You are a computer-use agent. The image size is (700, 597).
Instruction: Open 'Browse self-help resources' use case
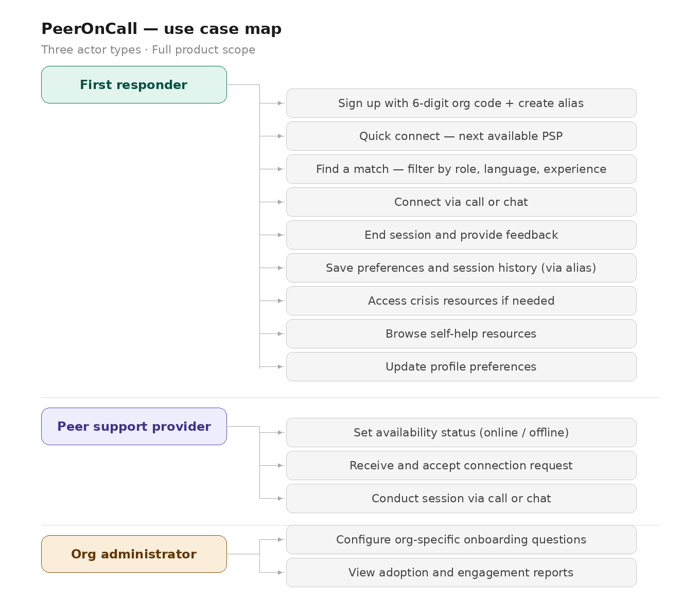(x=461, y=334)
